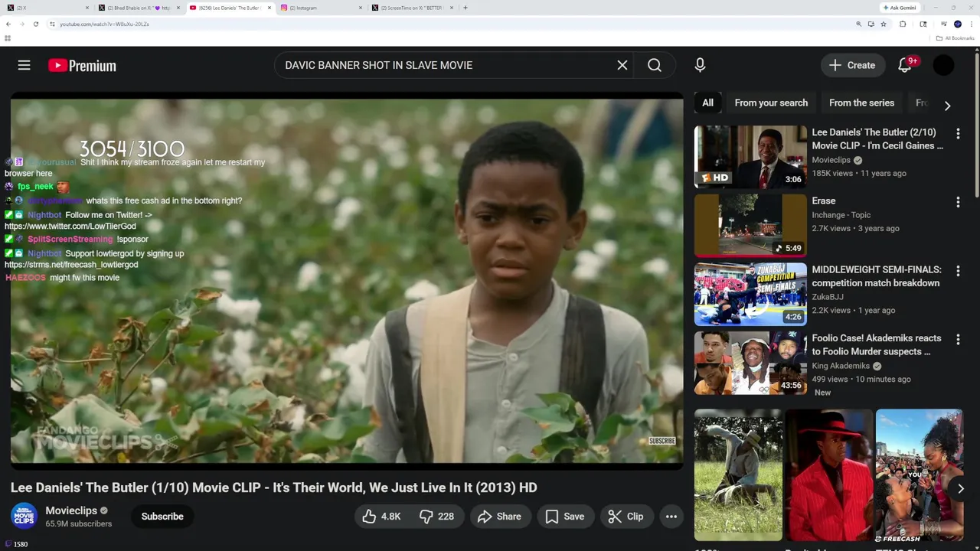Open the Foolio Case thumbnail
Image resolution: width=980 pixels, height=551 pixels.
tap(750, 363)
